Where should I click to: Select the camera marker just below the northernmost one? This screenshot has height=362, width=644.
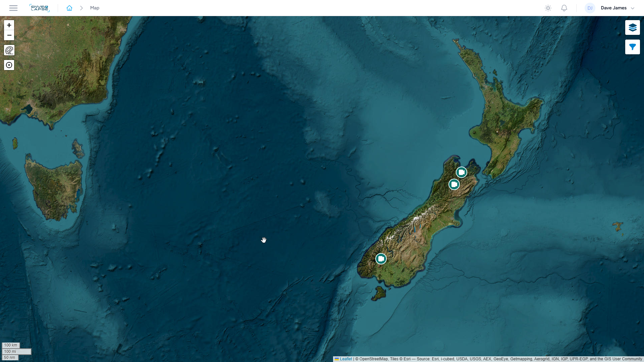454,184
